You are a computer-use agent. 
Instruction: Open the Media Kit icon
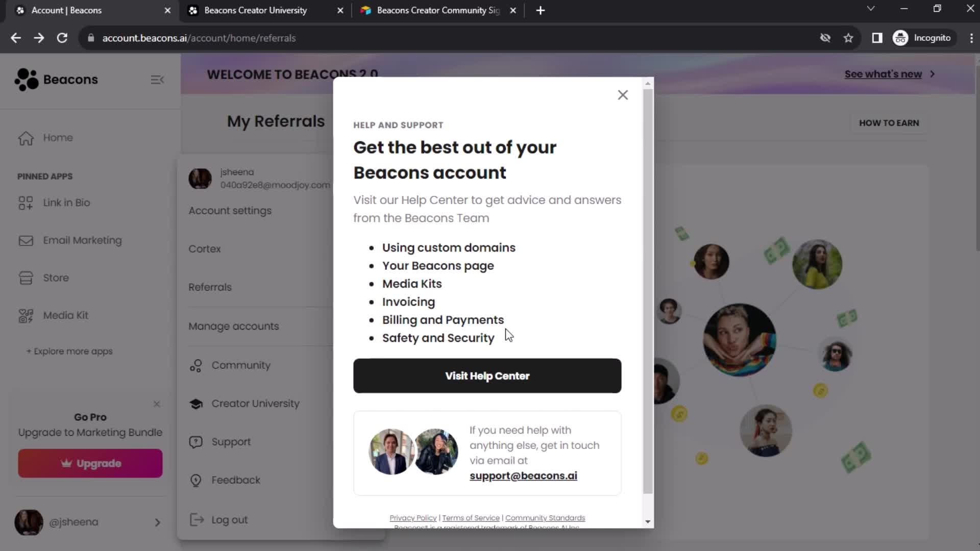pos(25,315)
